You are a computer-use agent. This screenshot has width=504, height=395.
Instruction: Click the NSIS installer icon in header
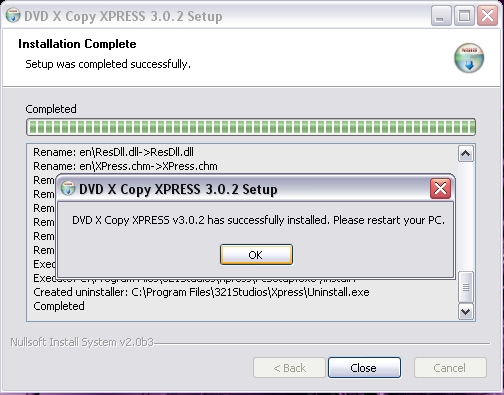[x=469, y=58]
